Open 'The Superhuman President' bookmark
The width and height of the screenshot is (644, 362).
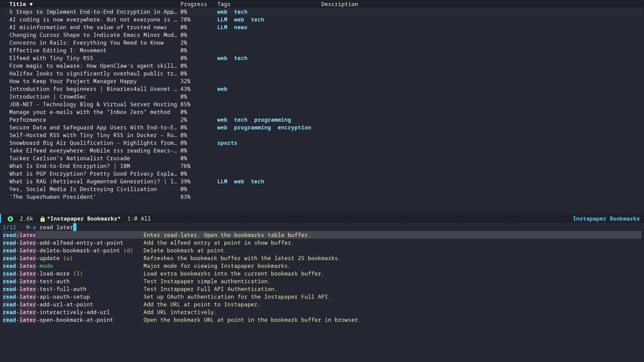tap(53, 197)
